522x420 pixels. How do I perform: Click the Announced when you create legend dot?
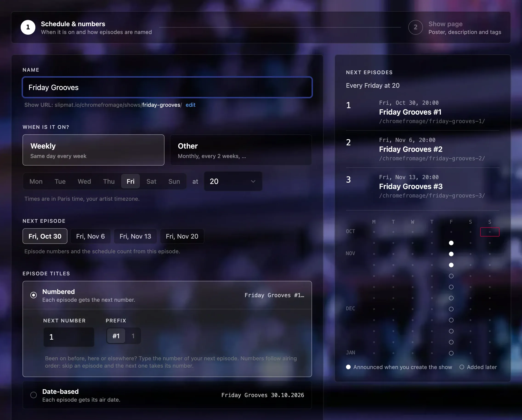click(348, 367)
